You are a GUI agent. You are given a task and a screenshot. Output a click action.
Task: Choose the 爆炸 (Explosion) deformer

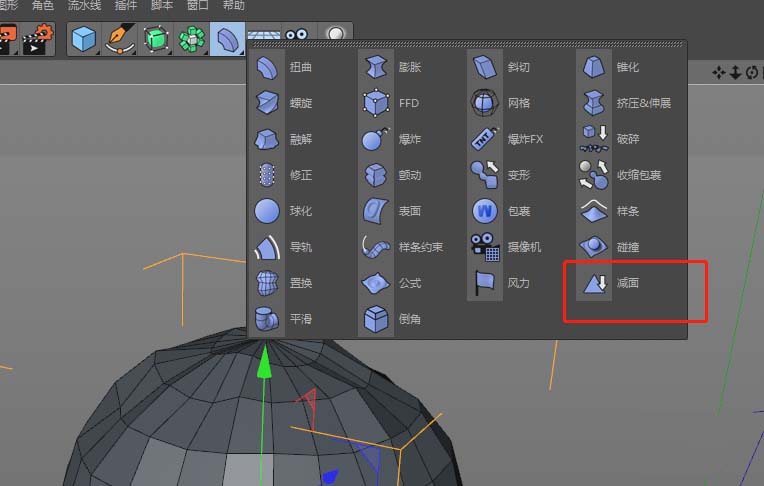pyautogui.click(x=392, y=139)
